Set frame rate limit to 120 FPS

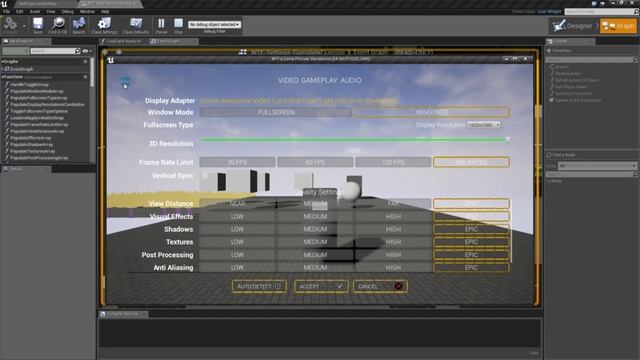pos(393,162)
